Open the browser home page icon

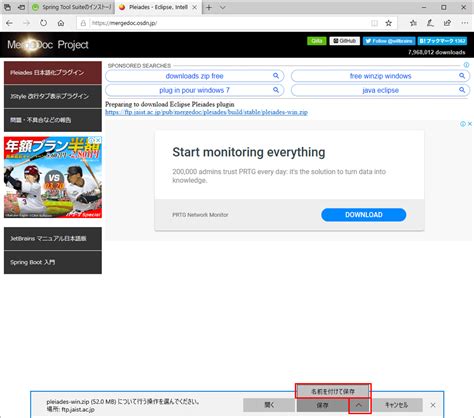(x=61, y=23)
